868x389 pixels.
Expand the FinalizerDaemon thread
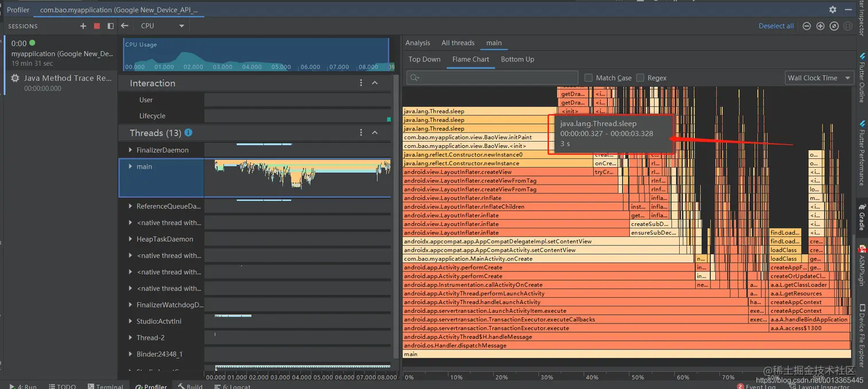point(130,150)
